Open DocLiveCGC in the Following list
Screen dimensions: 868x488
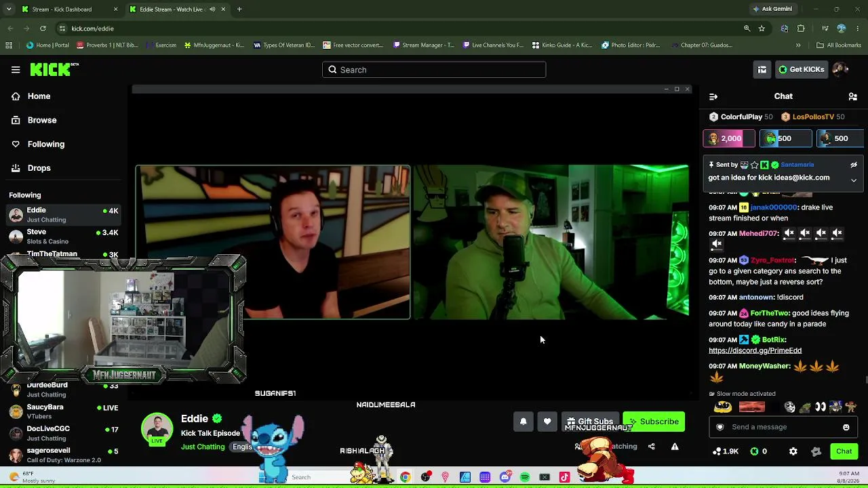click(x=64, y=433)
